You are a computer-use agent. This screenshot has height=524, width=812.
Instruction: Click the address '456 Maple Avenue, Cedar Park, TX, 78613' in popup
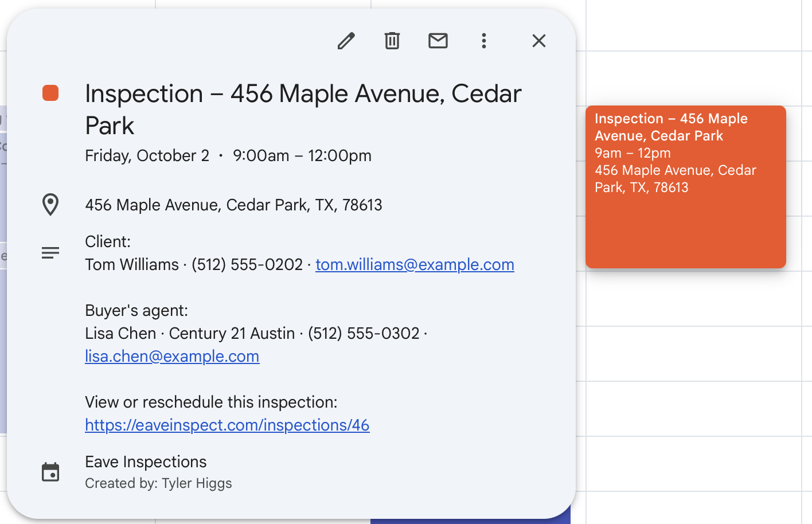[x=233, y=205]
